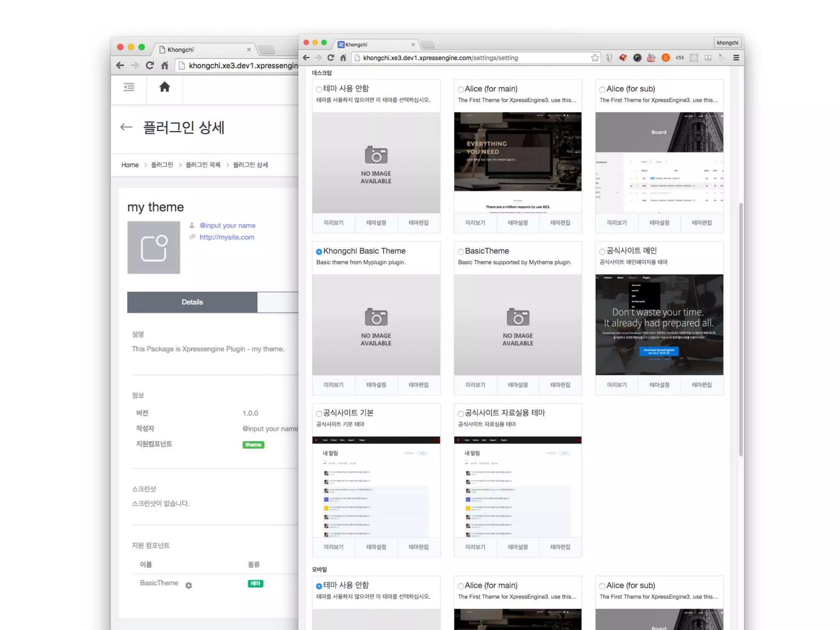This screenshot has height=630, width=840.
Task: Switch to the Details tab
Action: point(192,302)
